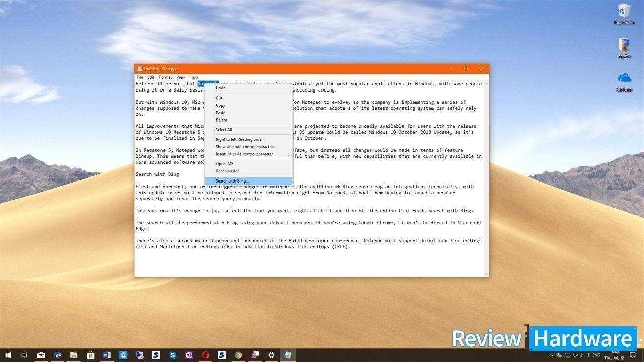The image size is (644, 362).
Task: Select Paste from the context menu
Action: [x=249, y=113]
